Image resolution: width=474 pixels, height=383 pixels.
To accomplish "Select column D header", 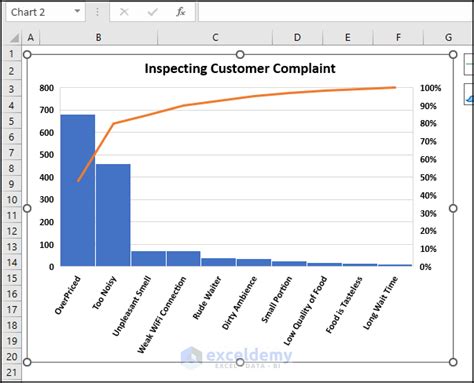I will [297, 37].
